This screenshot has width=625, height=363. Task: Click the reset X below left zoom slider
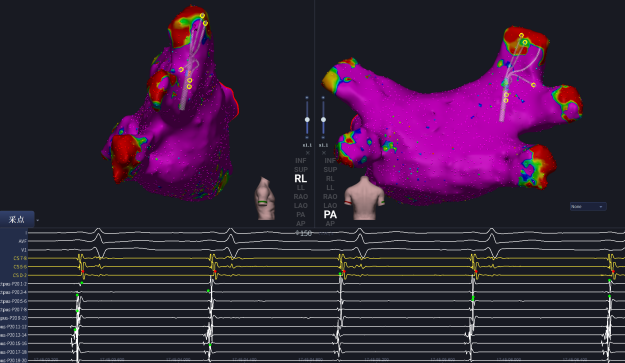click(307, 153)
